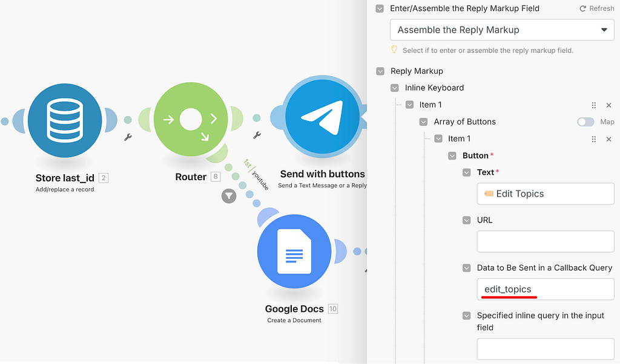This screenshot has width=620, height=364.
Task: Click the callback query field containing edit_topics
Action: click(546, 290)
